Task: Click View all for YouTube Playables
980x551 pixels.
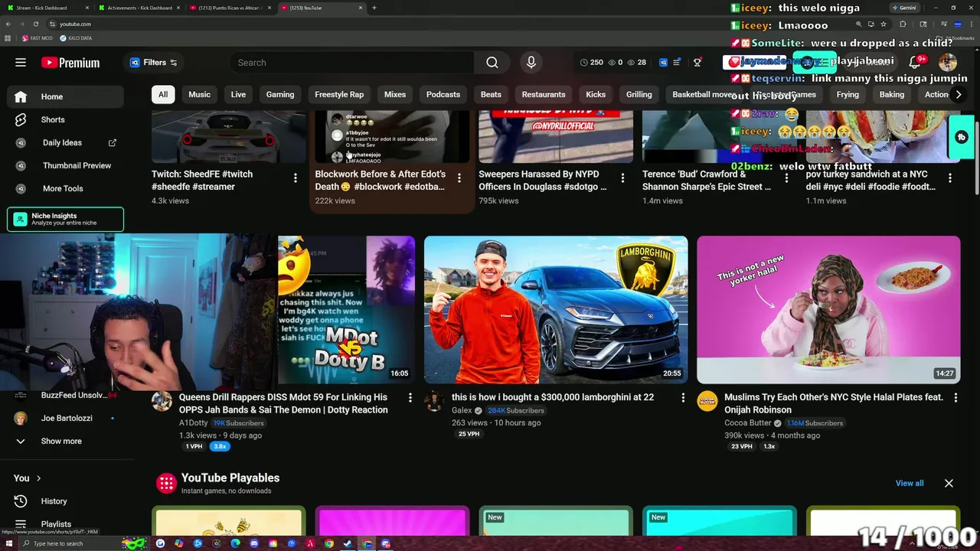Action: coord(910,484)
